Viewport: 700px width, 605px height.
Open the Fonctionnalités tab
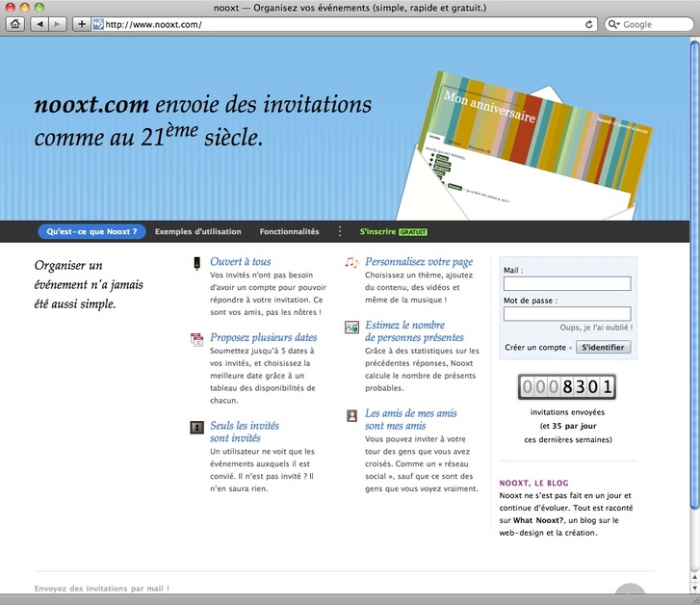pyautogui.click(x=289, y=231)
